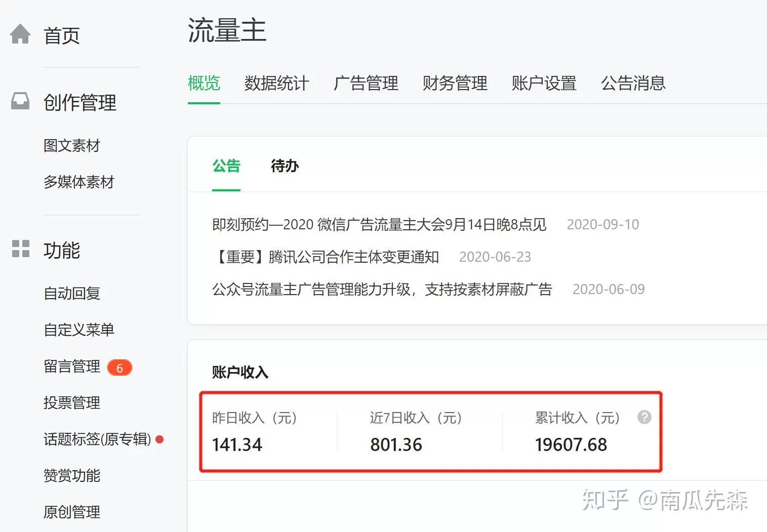Open the 账户设置 tab
Screen dimensions: 767x532
(x=544, y=83)
